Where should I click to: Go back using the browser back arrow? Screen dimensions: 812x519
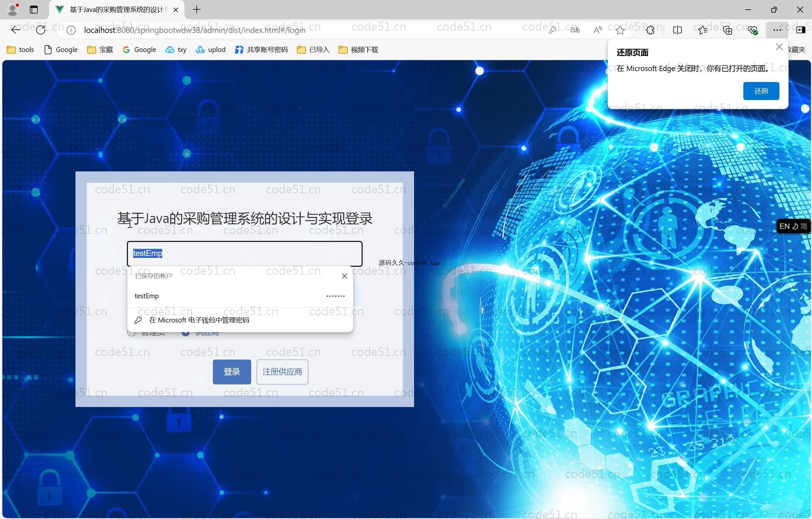15,30
